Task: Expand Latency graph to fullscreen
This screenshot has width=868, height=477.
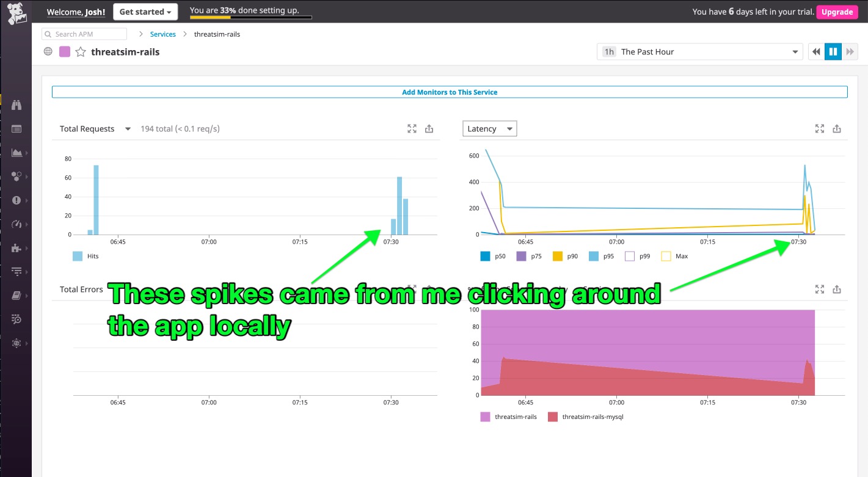Action: 820,129
